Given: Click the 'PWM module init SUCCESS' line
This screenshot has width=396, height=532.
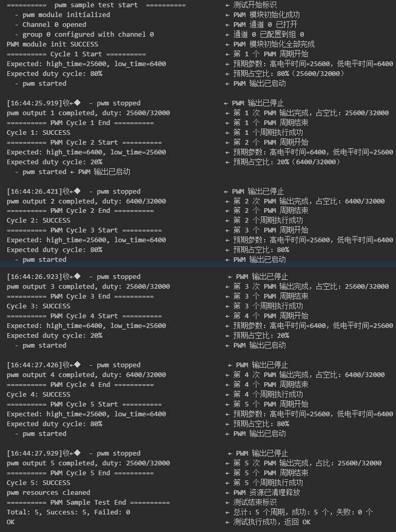Looking at the screenshot, I should 52,44.
